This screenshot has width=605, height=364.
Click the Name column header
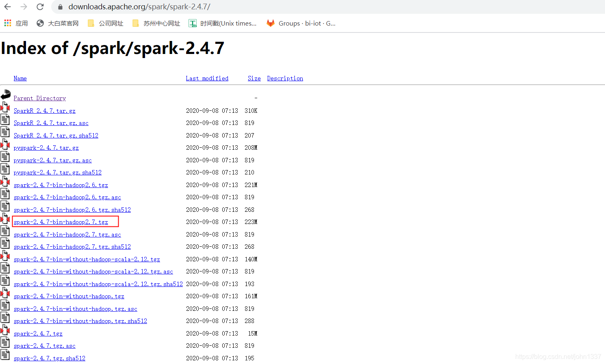pos(20,78)
